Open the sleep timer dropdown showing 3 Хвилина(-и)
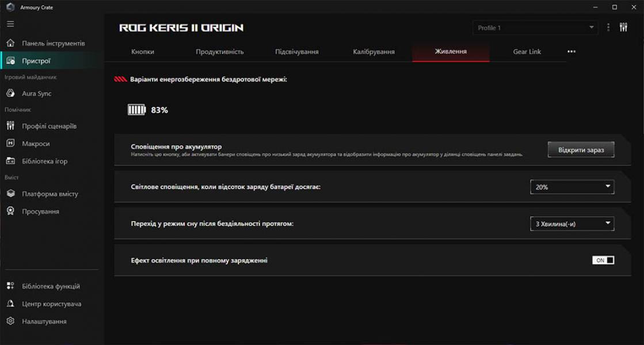Screen dimensions: 644x345 coord(572,223)
